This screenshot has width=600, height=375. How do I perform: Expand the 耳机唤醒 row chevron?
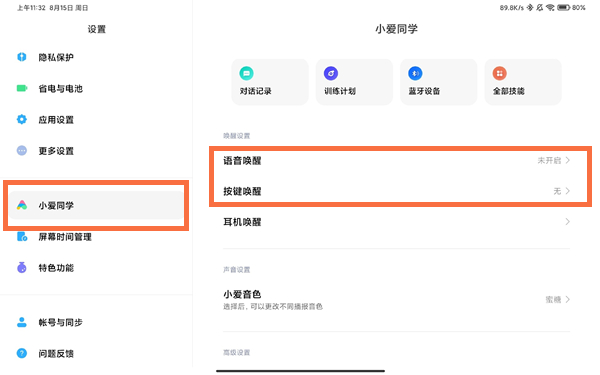[x=568, y=222]
